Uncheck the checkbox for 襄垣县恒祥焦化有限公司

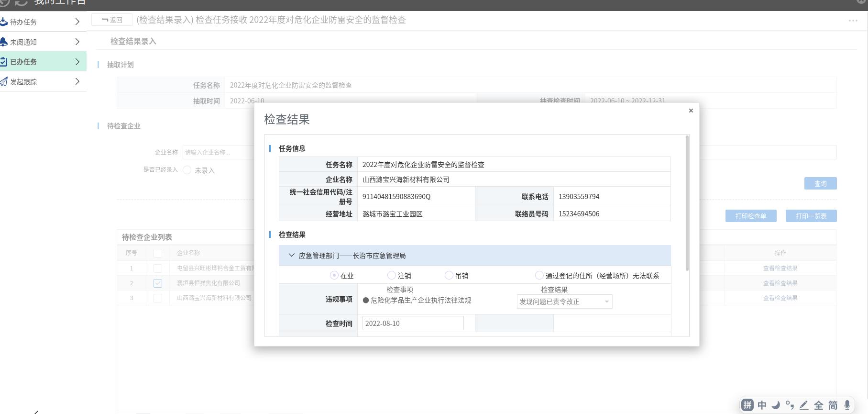158,283
